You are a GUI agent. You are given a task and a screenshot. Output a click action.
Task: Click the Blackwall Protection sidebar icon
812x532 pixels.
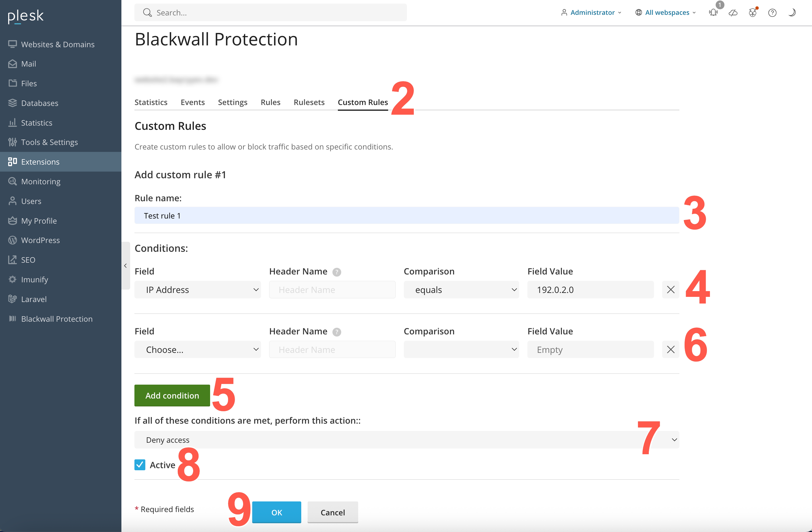tap(13, 319)
